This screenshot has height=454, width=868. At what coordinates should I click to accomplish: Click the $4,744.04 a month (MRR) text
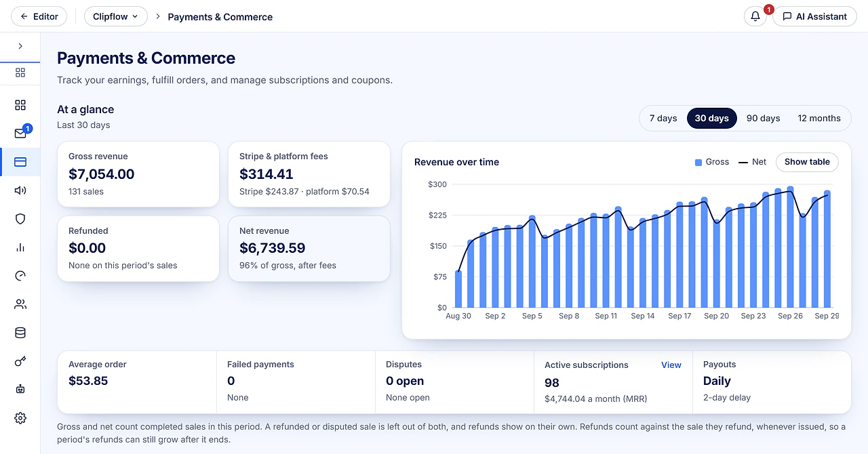click(596, 398)
